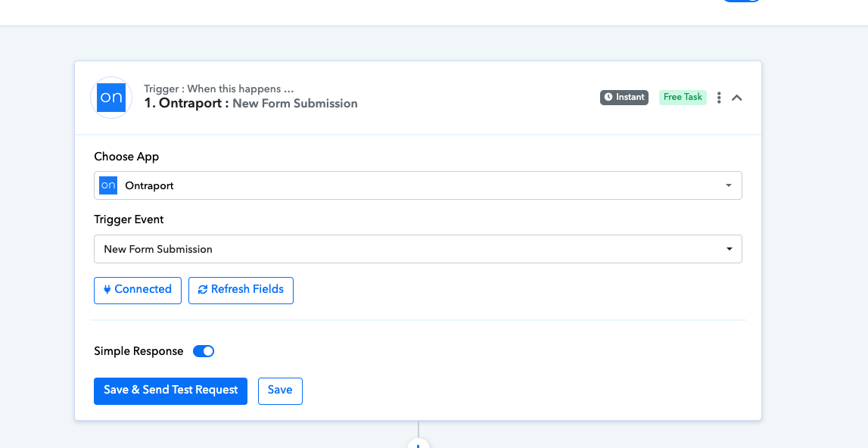Viewport: 868px width, 448px height.
Task: Click the Save button
Action: (280, 391)
